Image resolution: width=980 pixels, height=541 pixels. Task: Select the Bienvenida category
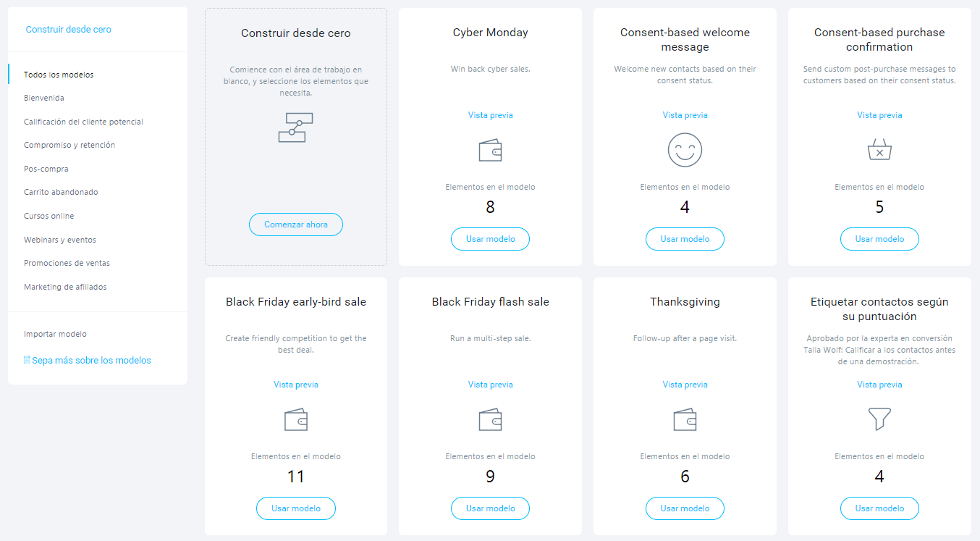[x=44, y=98]
